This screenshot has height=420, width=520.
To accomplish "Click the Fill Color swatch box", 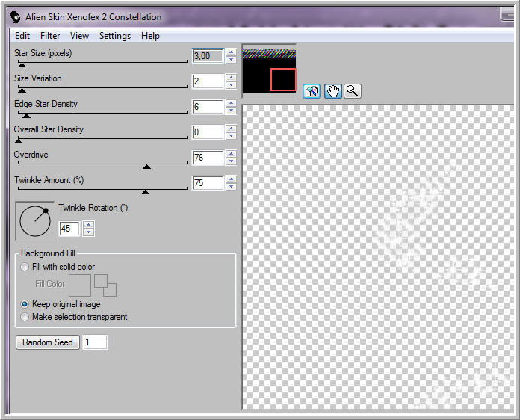I will click(x=80, y=285).
